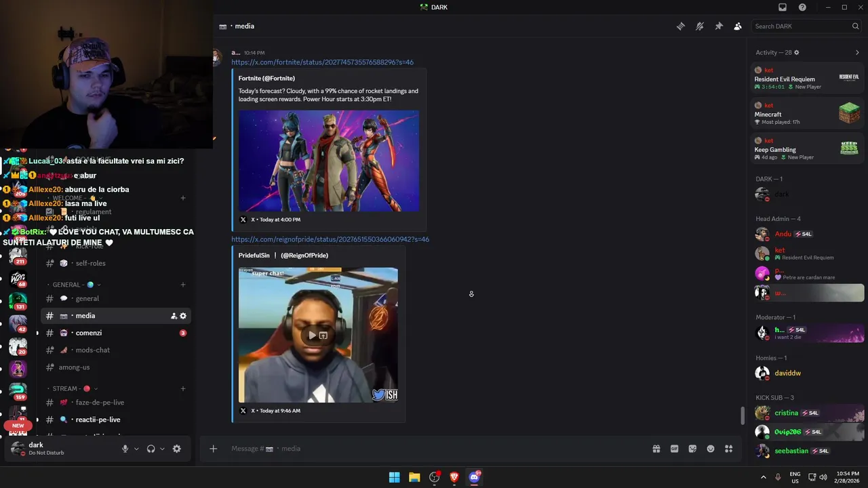
Task: Create channel in STREAM category
Action: [x=183, y=389]
